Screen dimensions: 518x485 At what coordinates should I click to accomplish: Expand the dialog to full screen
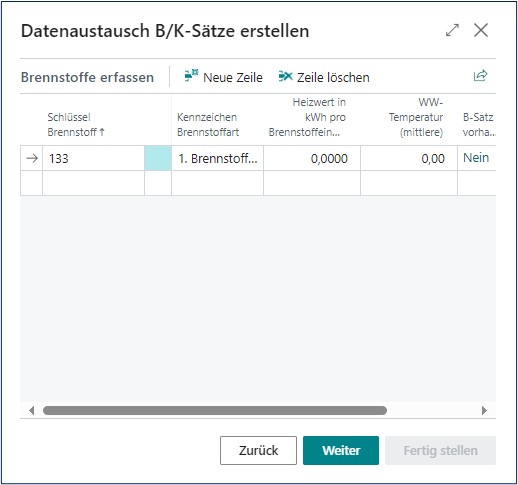point(452,30)
